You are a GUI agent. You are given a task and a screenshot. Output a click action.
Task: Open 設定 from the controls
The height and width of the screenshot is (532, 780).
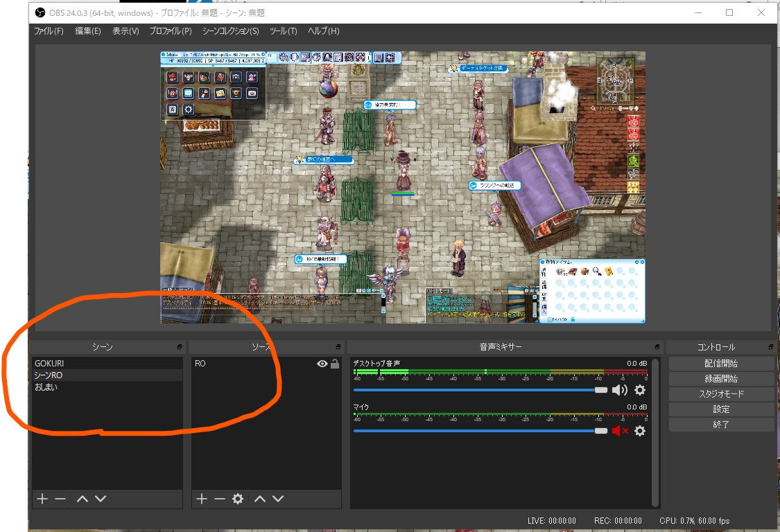coord(721,409)
